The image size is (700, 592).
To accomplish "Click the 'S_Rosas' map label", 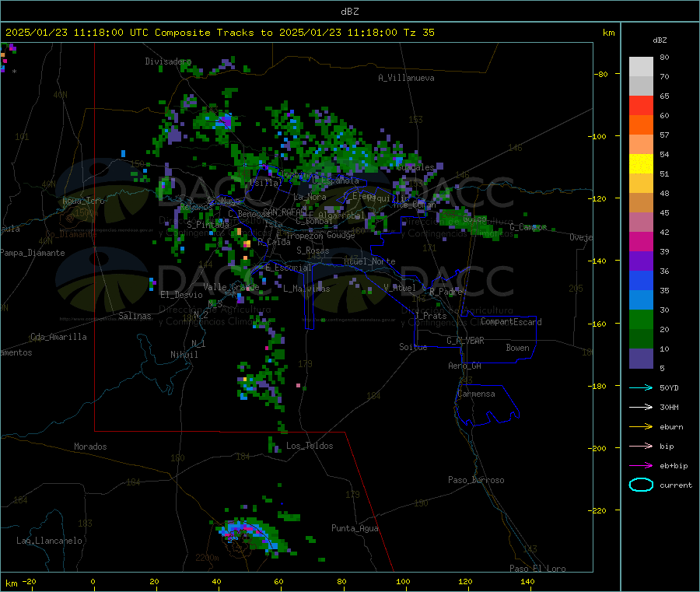I will click(313, 250).
